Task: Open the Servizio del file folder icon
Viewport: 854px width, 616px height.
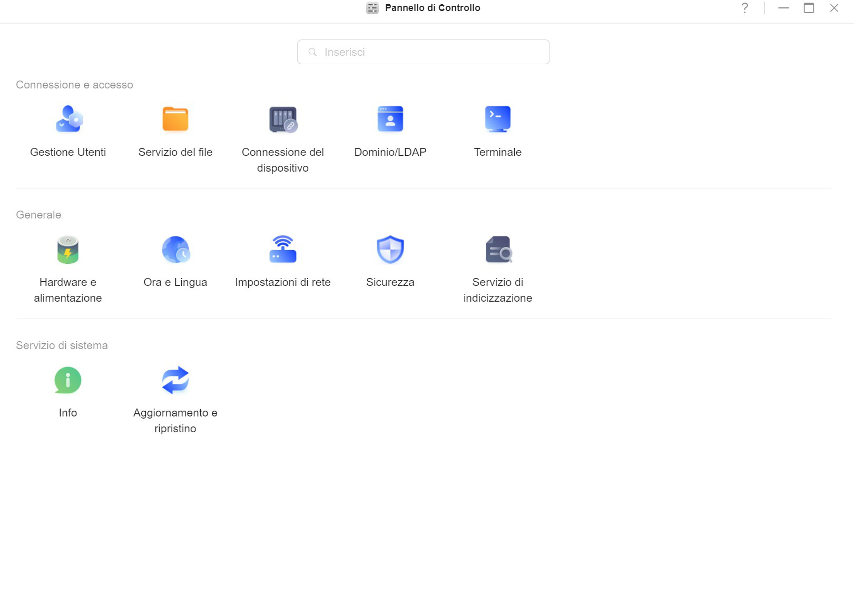Action: click(x=175, y=119)
